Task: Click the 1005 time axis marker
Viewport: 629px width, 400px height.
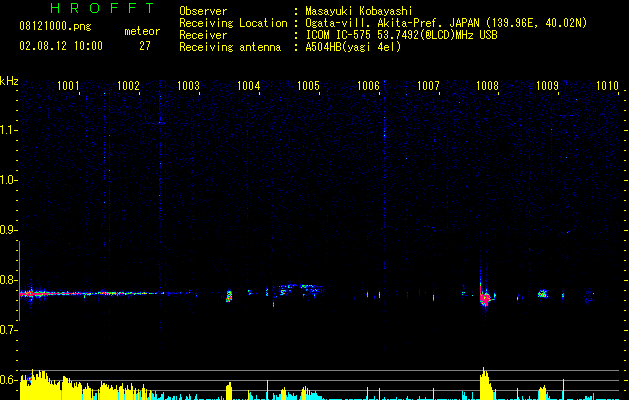Action: [308, 86]
